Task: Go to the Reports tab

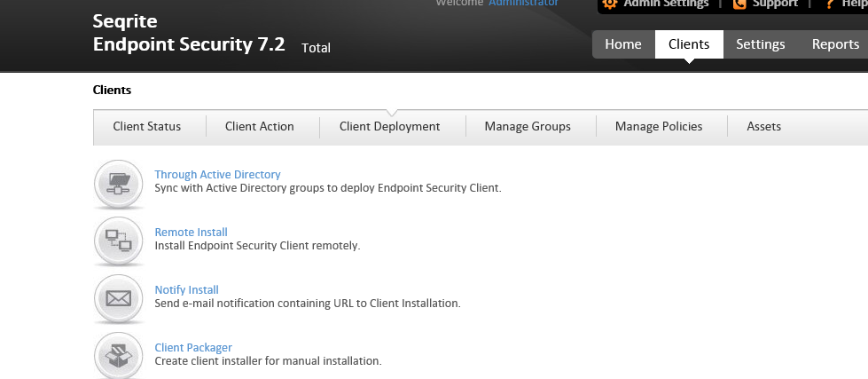Action: [835, 44]
